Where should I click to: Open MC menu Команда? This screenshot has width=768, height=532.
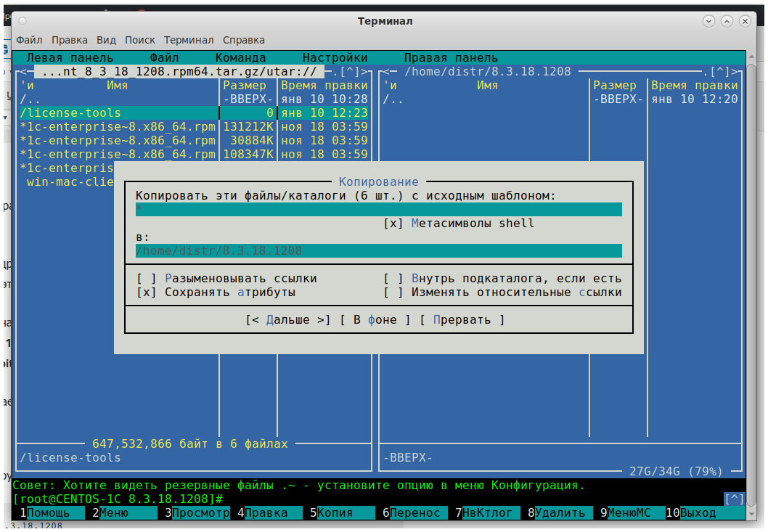(x=240, y=58)
